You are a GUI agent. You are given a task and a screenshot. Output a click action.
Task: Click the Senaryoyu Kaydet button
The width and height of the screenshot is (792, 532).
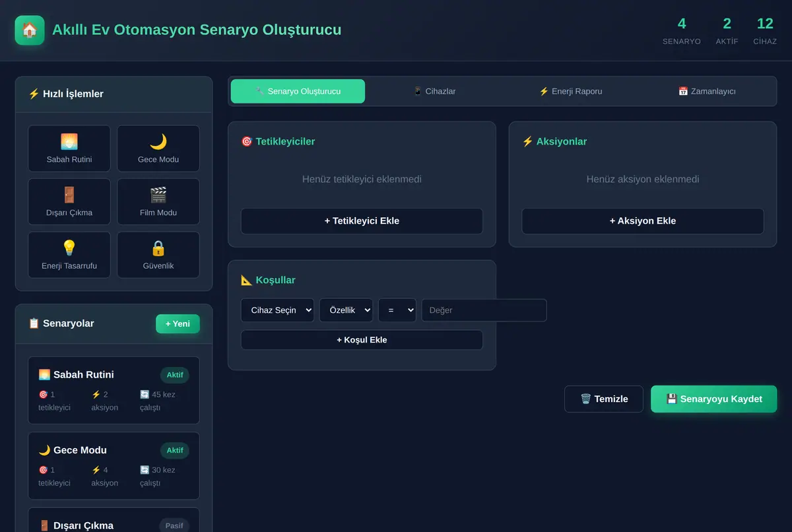(x=714, y=399)
